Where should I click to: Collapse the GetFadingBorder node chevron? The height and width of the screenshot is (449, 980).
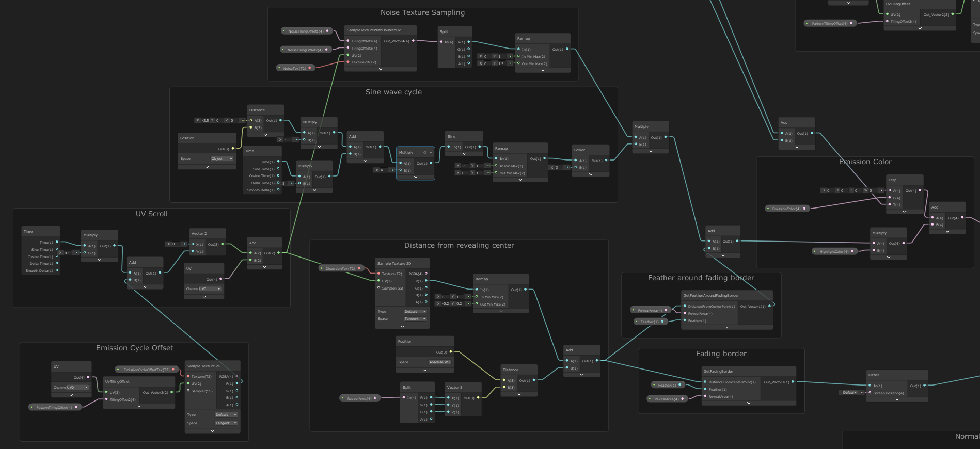749,403
